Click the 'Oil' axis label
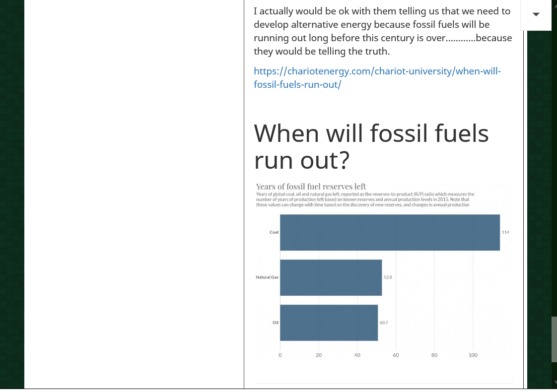 276,323
